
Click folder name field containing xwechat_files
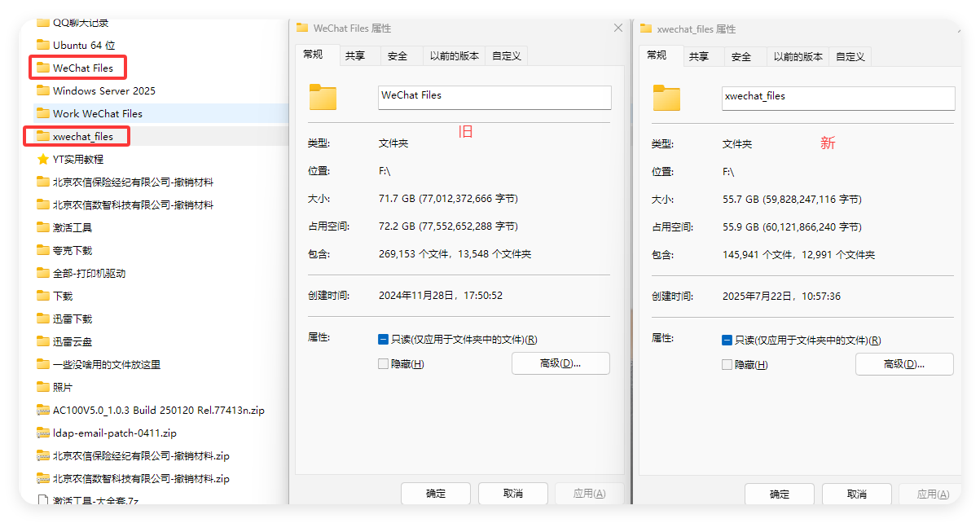tap(838, 98)
